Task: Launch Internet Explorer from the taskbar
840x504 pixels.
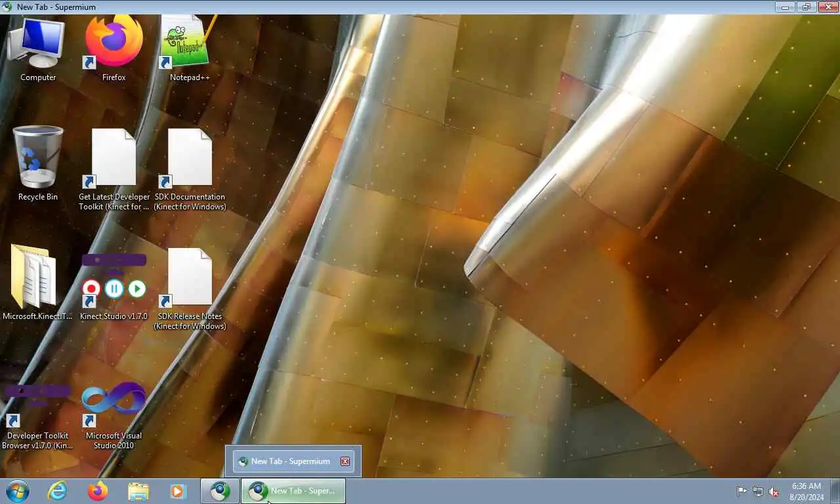Action: 58,491
